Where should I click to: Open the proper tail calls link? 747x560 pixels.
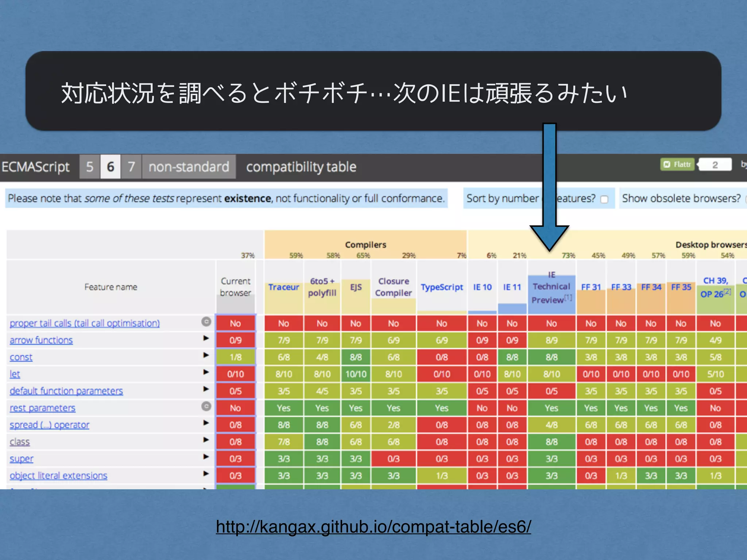(85, 323)
